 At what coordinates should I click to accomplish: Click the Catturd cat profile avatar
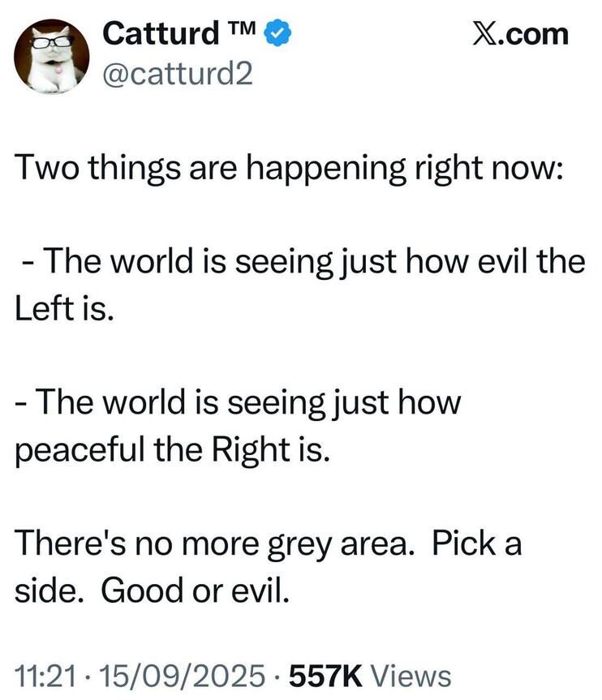[52, 55]
